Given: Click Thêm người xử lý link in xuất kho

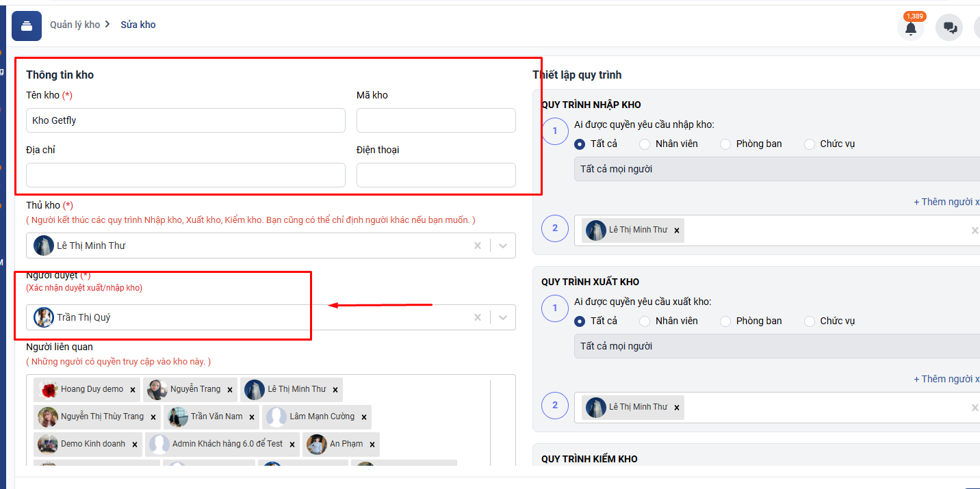Looking at the screenshot, I should 946,379.
